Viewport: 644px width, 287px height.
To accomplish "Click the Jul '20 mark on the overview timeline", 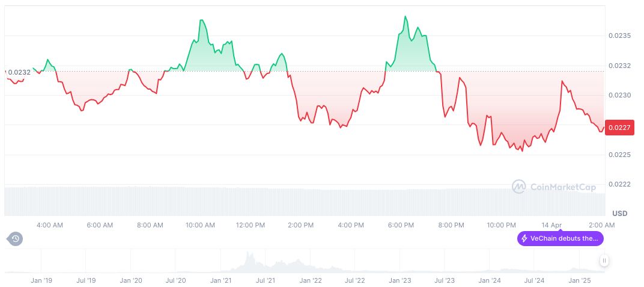I will point(175,280).
